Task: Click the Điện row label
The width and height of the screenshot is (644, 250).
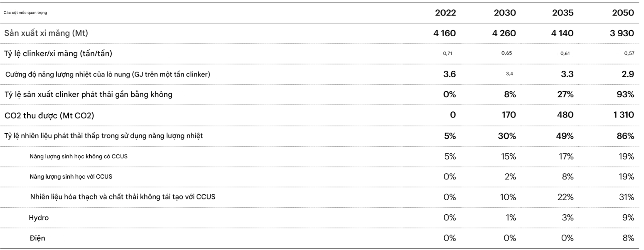Action: pos(37,238)
